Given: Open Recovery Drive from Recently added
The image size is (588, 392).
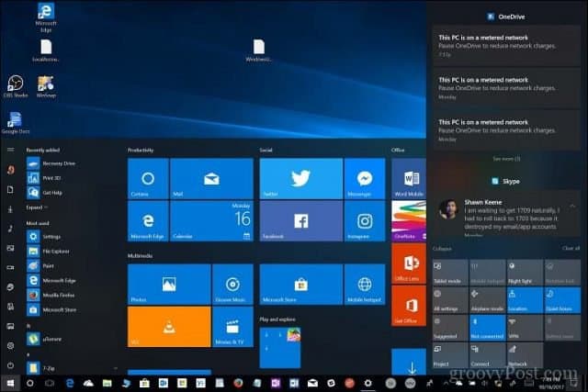Looking at the screenshot, I should pos(72,163).
